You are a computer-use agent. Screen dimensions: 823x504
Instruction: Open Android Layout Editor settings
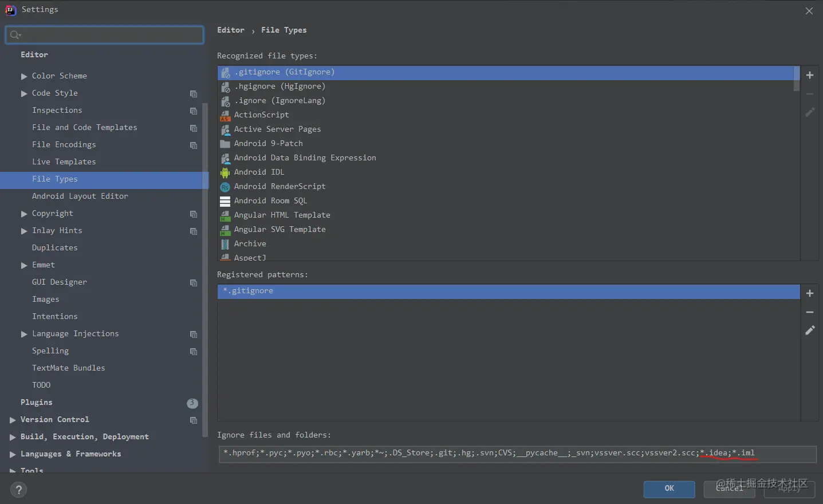click(x=80, y=196)
